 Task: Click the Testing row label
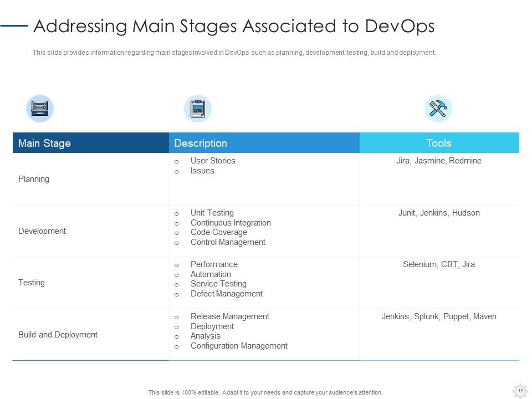tap(32, 283)
